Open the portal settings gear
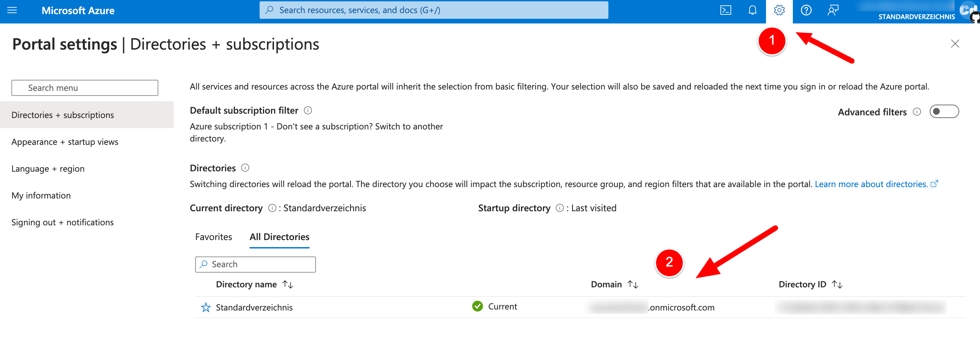This screenshot has height=342, width=980. click(x=779, y=10)
